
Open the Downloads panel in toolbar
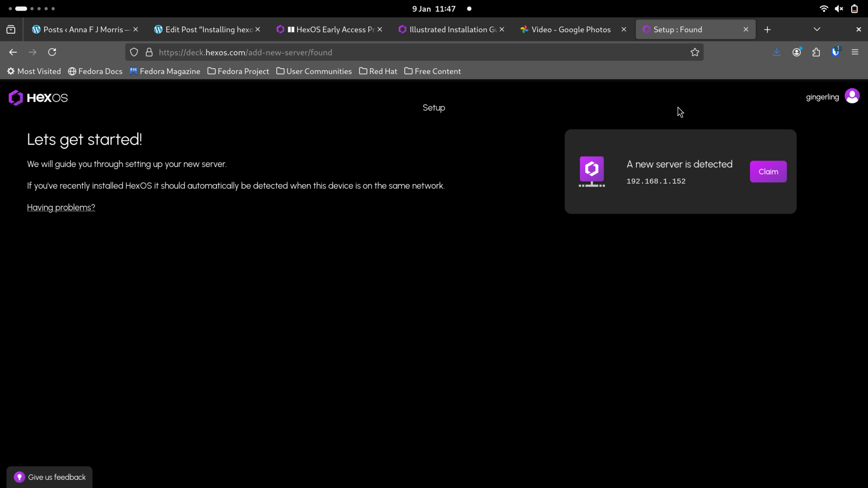click(x=776, y=52)
